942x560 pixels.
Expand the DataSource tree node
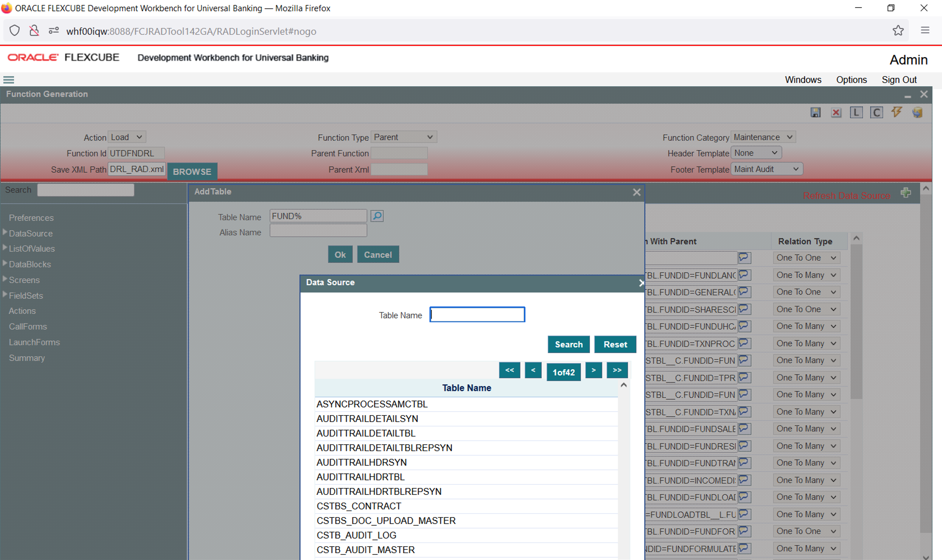coord(5,232)
